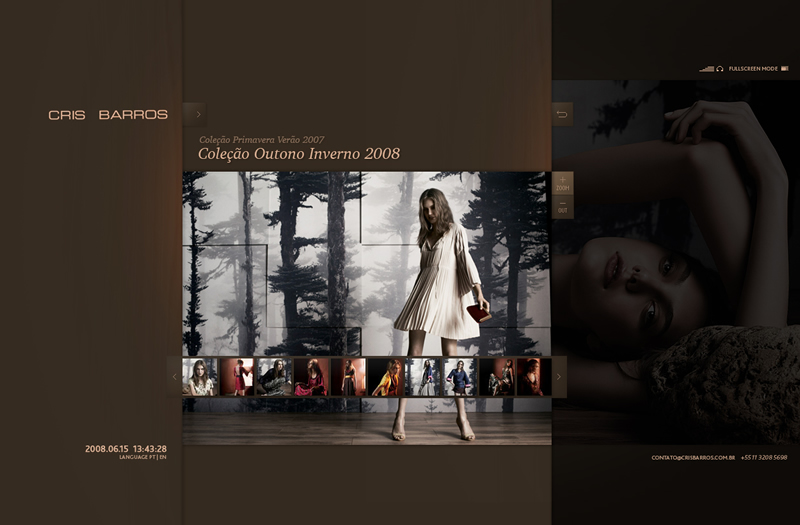Select Coleção Outono Inverno 2008
This screenshot has width=800, height=525.
tap(299, 154)
